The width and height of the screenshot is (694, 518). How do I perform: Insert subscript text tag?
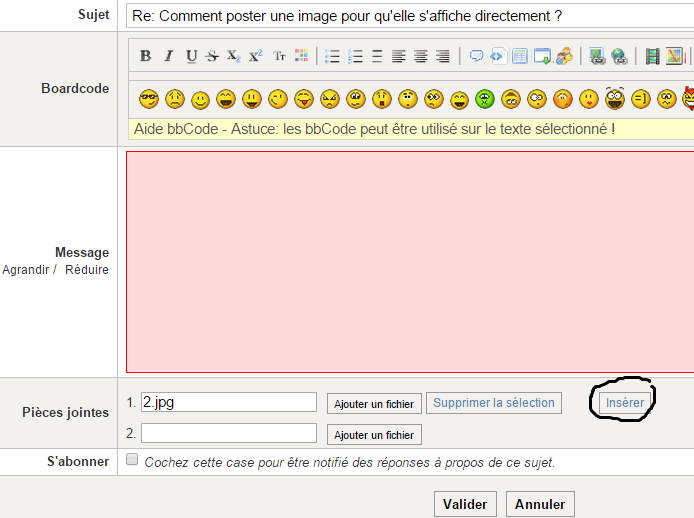[x=234, y=56]
